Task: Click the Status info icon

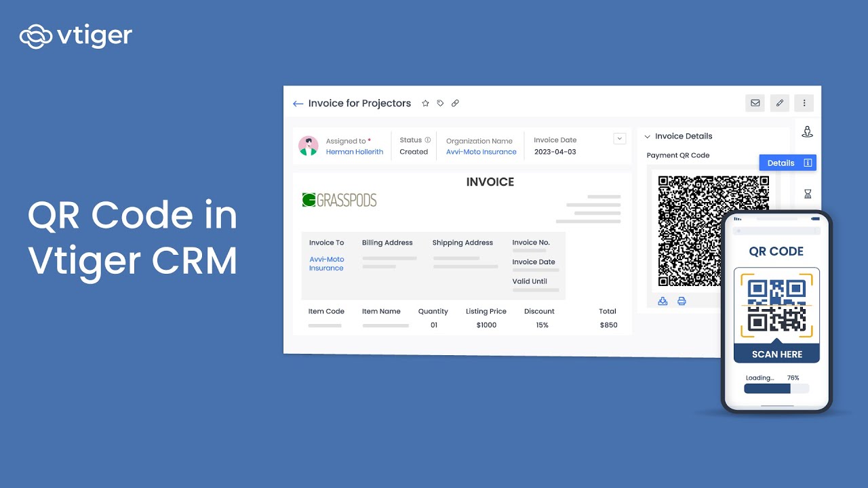Action: click(428, 140)
